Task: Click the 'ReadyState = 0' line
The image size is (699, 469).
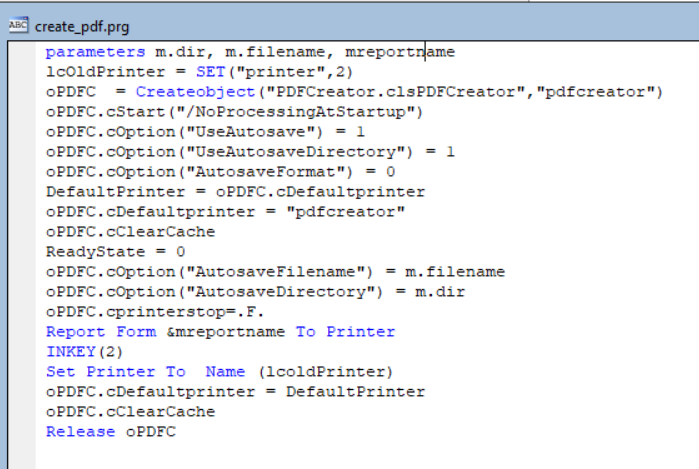Action: [x=115, y=252]
